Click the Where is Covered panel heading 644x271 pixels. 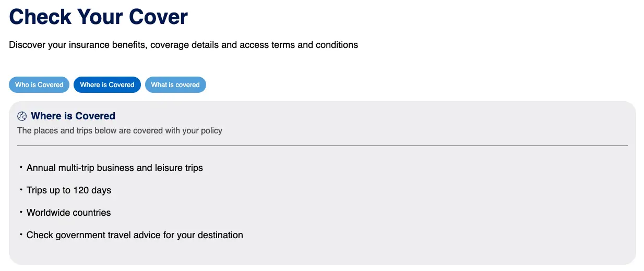pyautogui.click(x=73, y=116)
